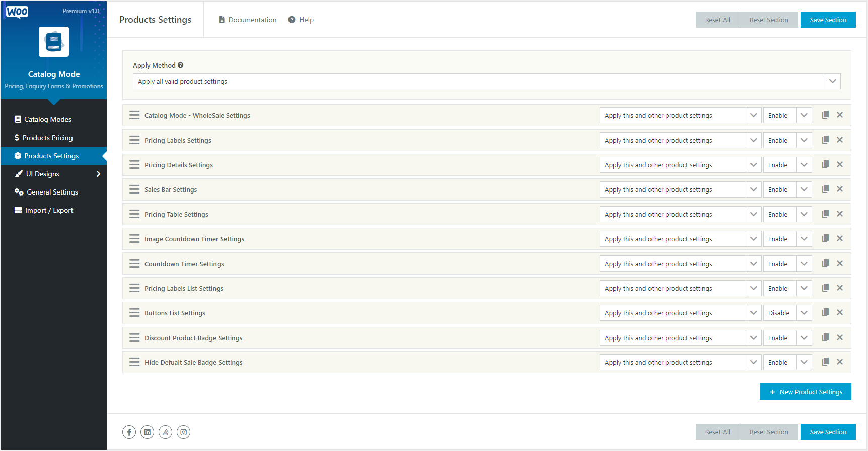Open the LinkedIn social link
This screenshot has width=868, height=451.
(147, 432)
